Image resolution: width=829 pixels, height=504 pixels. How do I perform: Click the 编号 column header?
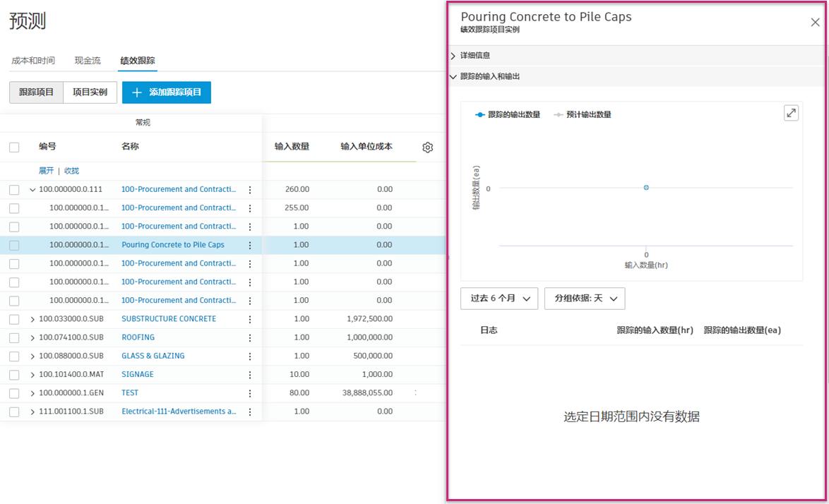click(x=47, y=147)
